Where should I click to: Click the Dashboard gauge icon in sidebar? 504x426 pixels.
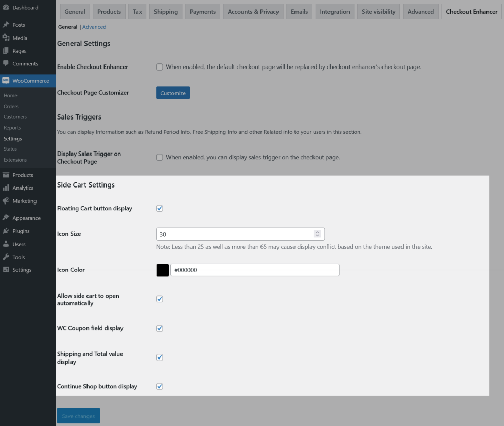6,7
